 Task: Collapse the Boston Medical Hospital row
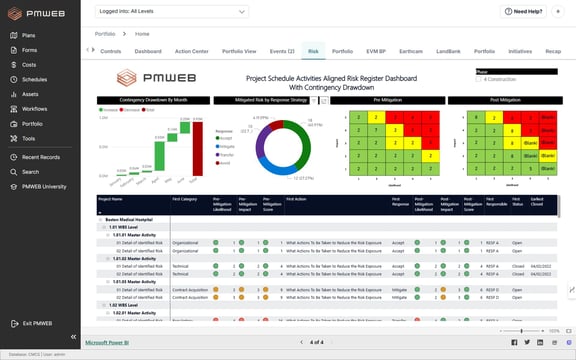100,220
